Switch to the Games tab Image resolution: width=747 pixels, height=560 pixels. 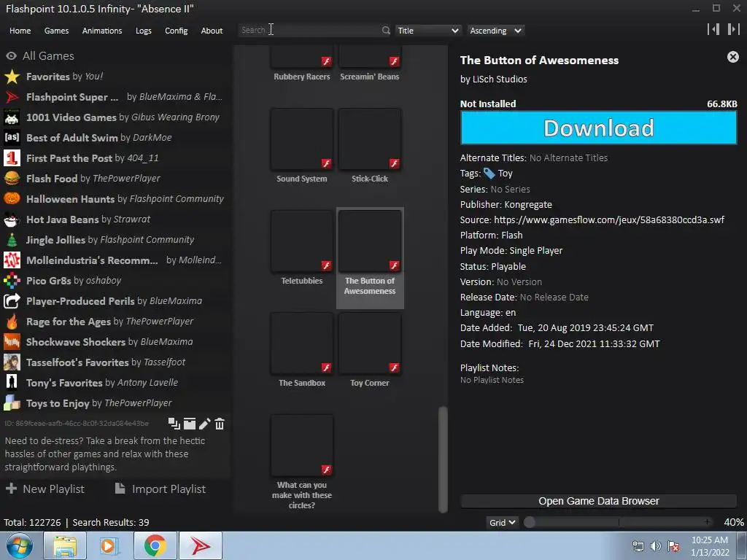(56, 31)
